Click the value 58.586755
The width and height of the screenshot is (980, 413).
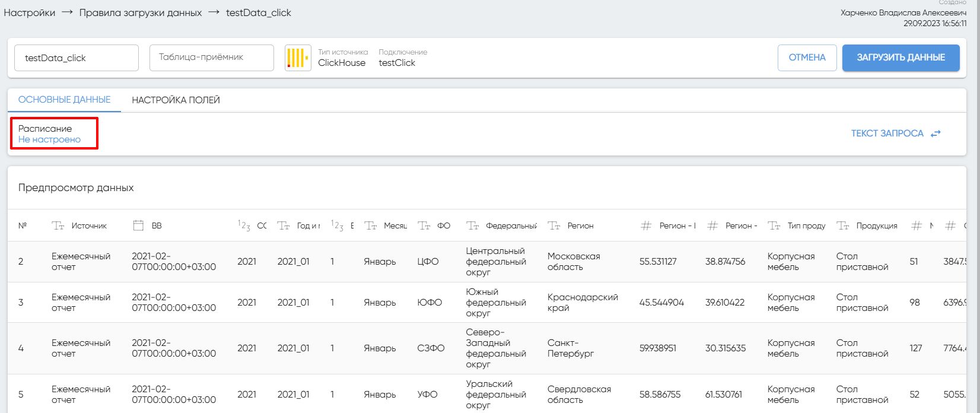point(660,395)
